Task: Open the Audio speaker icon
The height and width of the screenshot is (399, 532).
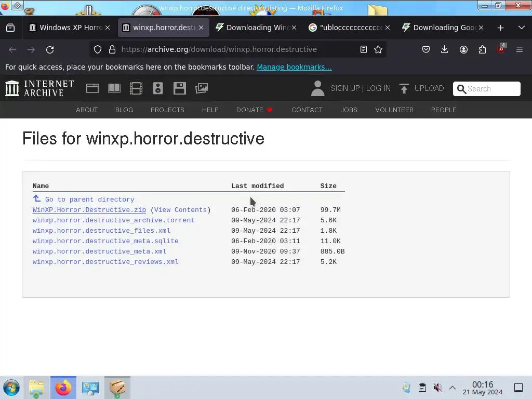Action: click(x=158, y=88)
